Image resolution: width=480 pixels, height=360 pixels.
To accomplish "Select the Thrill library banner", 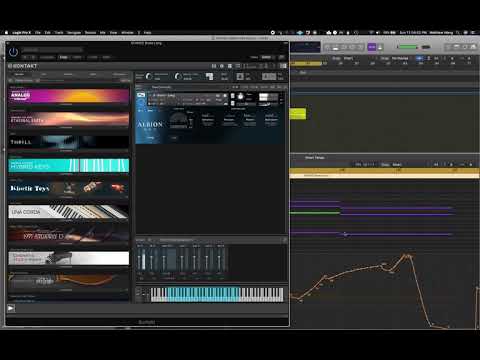I will (x=68, y=142).
